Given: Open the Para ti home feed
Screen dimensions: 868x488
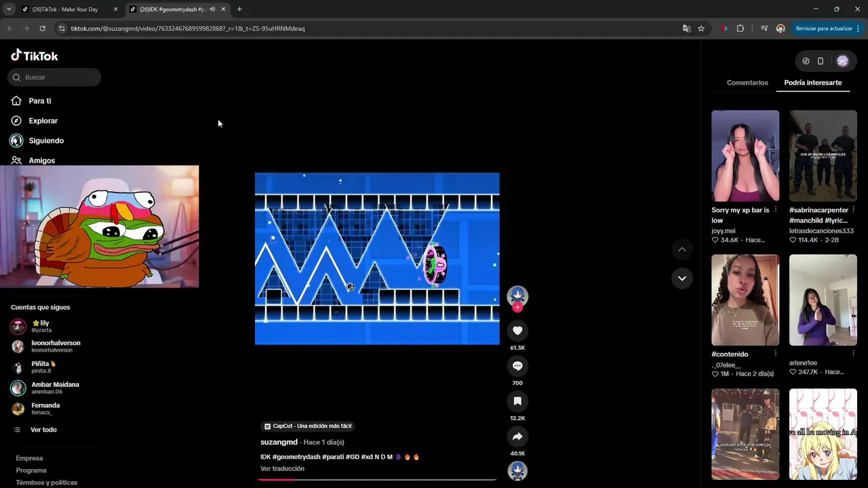Looking at the screenshot, I should tap(31, 101).
